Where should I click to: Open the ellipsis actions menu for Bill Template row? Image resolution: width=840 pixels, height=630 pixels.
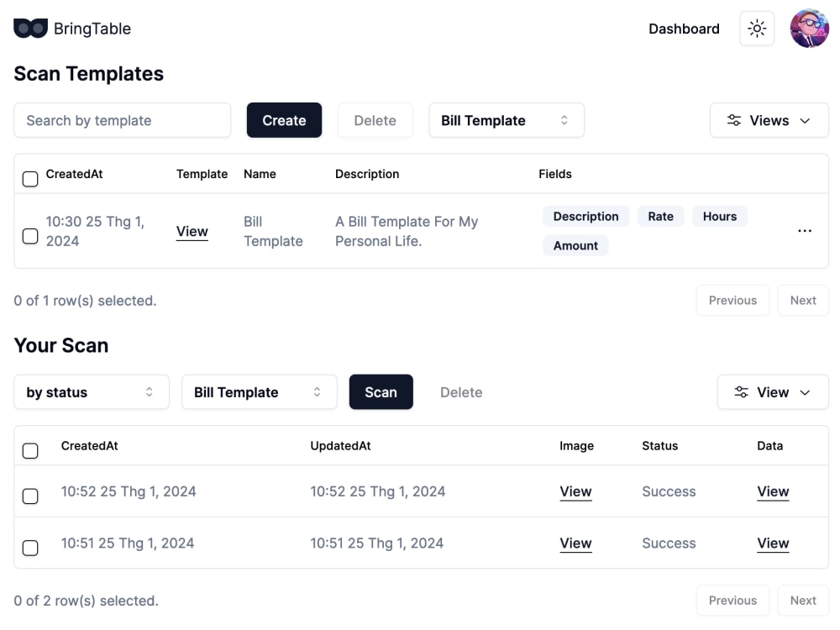(x=805, y=231)
